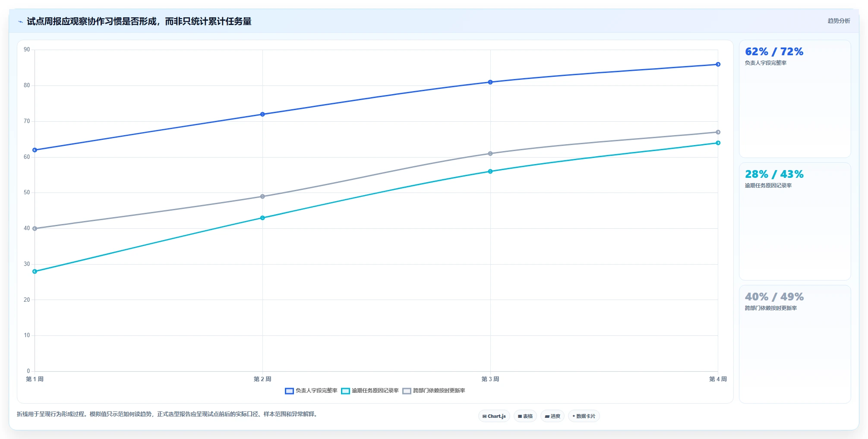Click the teal data point at 第 4 周
Image resolution: width=868 pixels, height=439 pixels.
point(718,143)
